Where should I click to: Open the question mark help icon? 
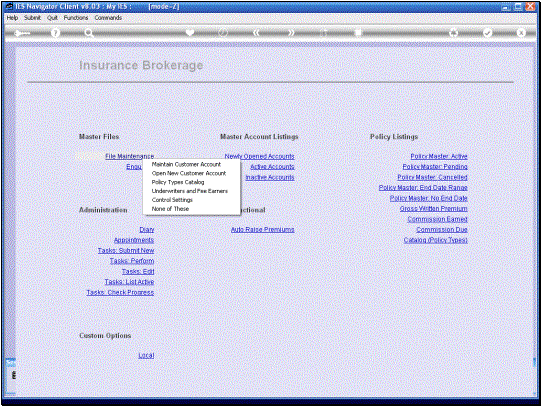[x=55, y=33]
